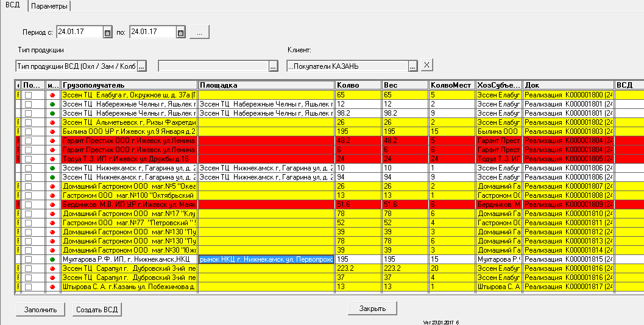Sort by Вес column header
Screen dimensions: 644x325
point(405,85)
